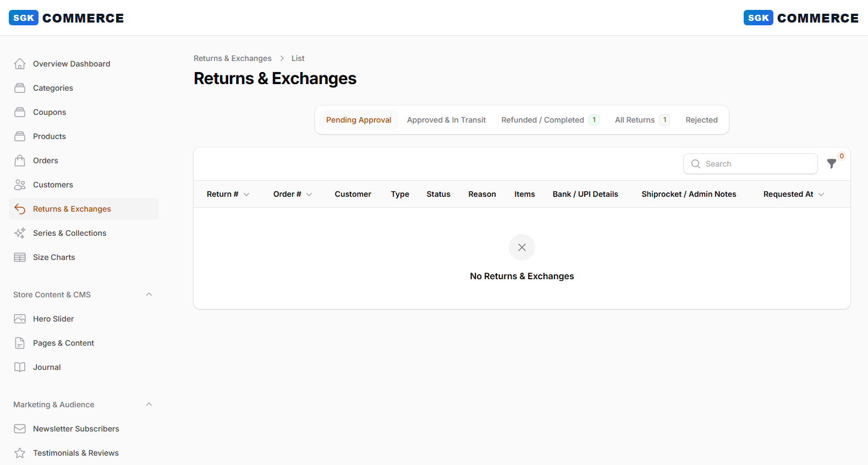
Task: Click the Categories sidebar icon
Action: [20, 88]
